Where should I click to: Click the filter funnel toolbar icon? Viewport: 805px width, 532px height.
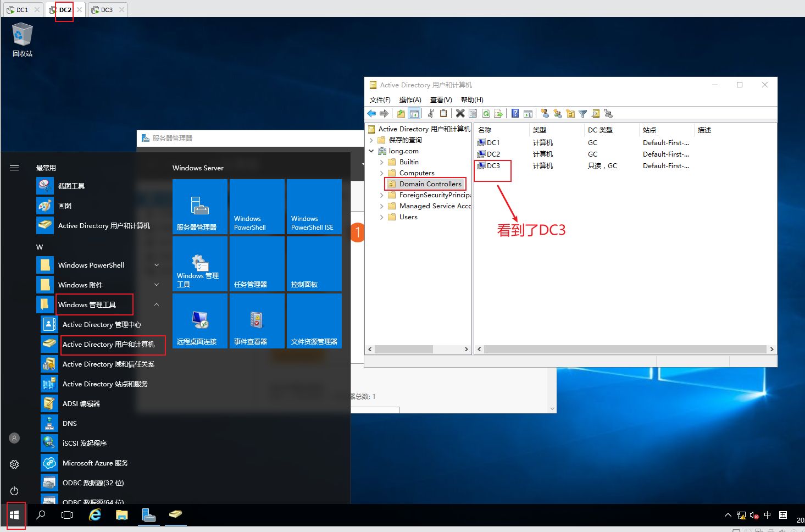point(582,113)
